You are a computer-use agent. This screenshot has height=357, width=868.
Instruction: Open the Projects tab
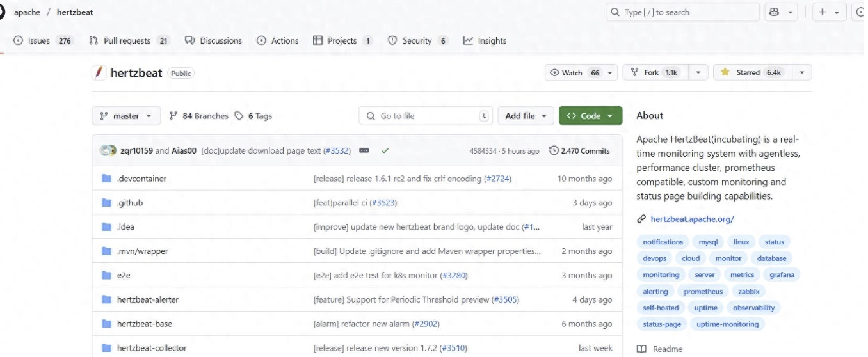342,40
